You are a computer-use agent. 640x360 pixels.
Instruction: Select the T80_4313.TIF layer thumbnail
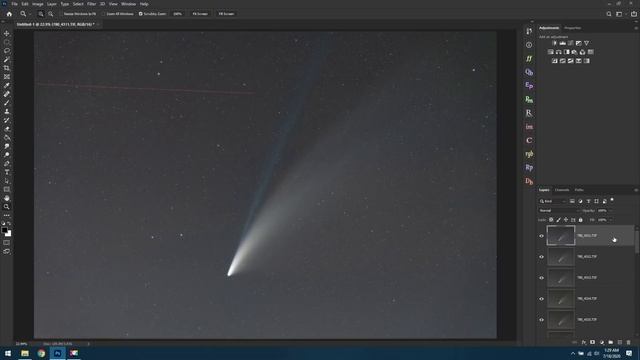[x=561, y=278]
